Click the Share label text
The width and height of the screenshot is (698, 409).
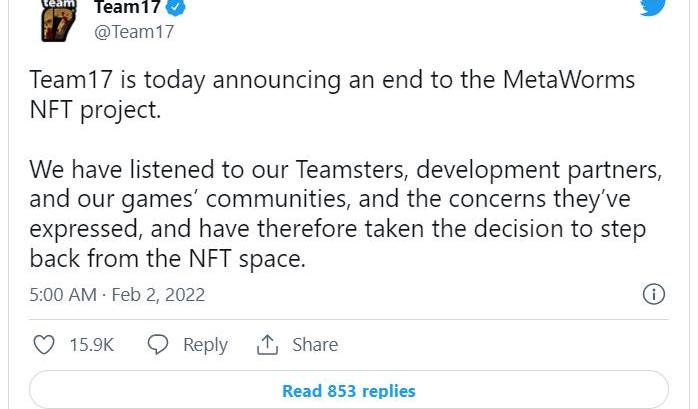click(315, 345)
